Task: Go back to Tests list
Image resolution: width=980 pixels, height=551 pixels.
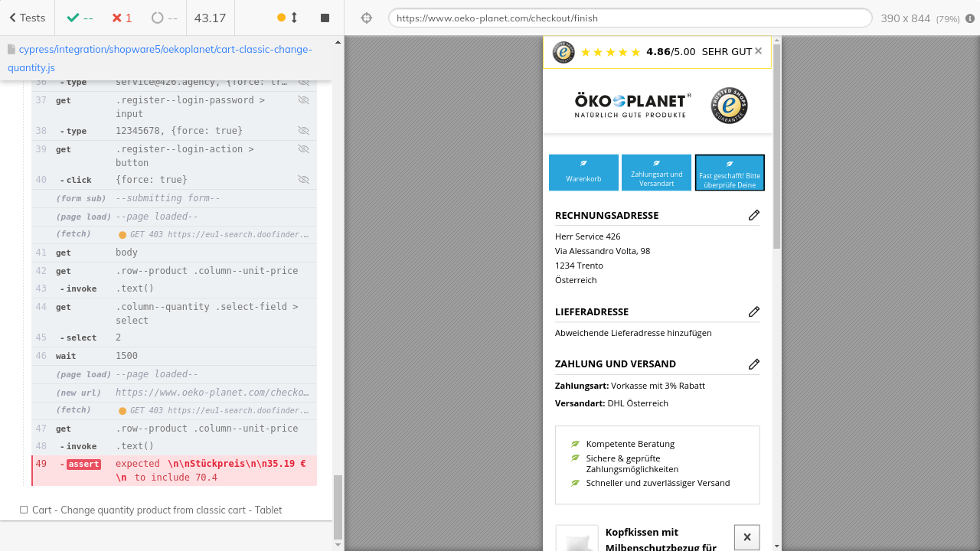Action: click(x=28, y=18)
